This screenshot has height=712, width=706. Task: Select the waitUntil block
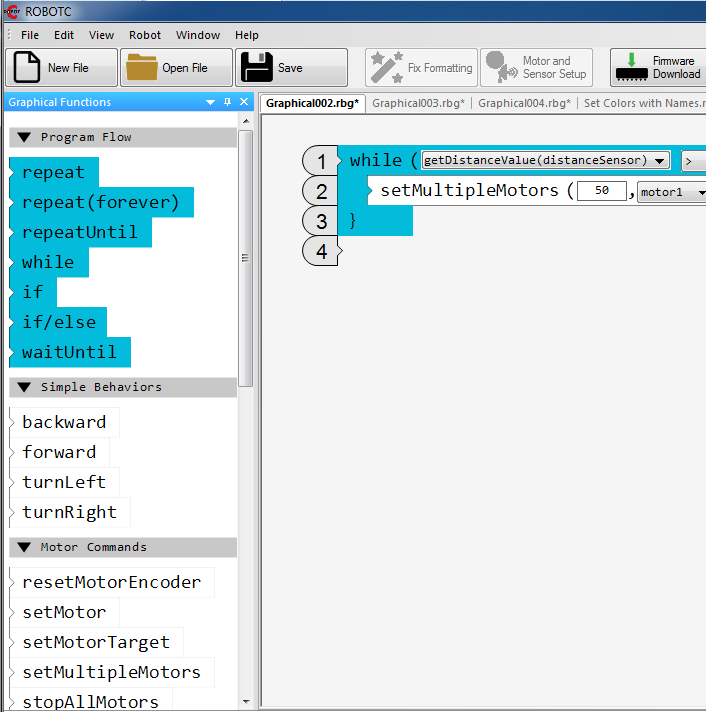click(x=70, y=352)
